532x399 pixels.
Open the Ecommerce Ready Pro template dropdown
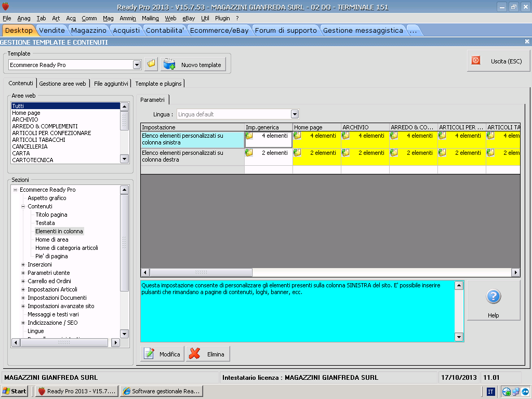coord(137,65)
